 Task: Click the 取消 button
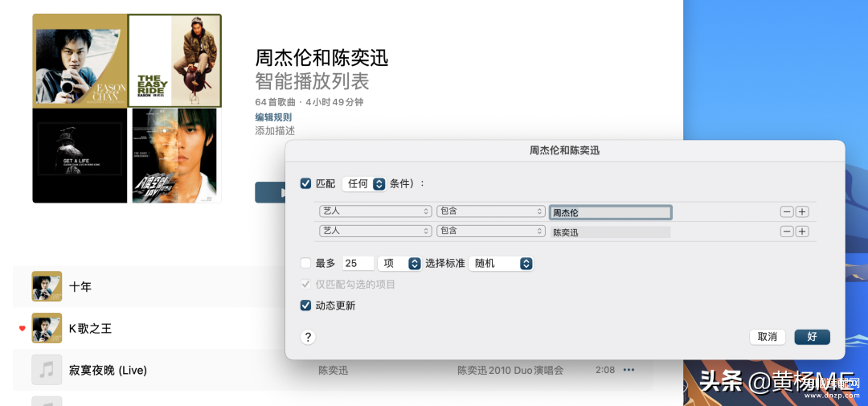point(768,337)
